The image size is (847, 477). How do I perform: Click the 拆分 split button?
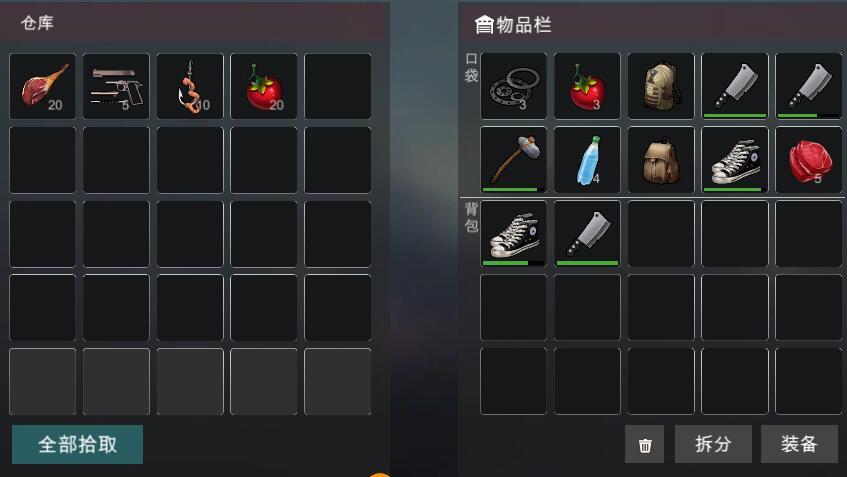click(x=713, y=444)
